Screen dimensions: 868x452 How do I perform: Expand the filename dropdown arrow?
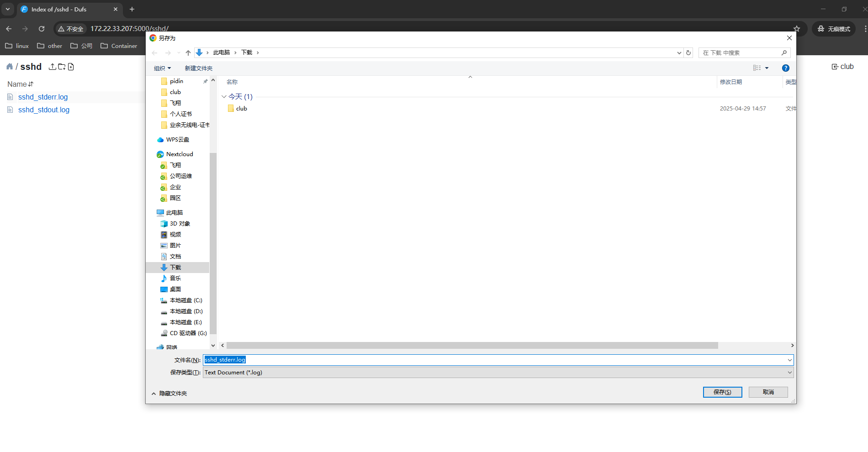pyautogui.click(x=789, y=360)
